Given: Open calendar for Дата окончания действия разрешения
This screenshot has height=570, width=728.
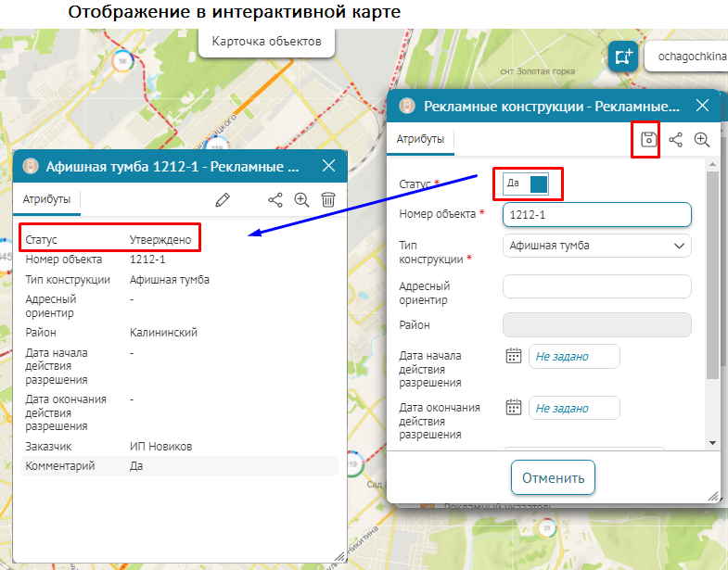Looking at the screenshot, I should click(513, 408).
